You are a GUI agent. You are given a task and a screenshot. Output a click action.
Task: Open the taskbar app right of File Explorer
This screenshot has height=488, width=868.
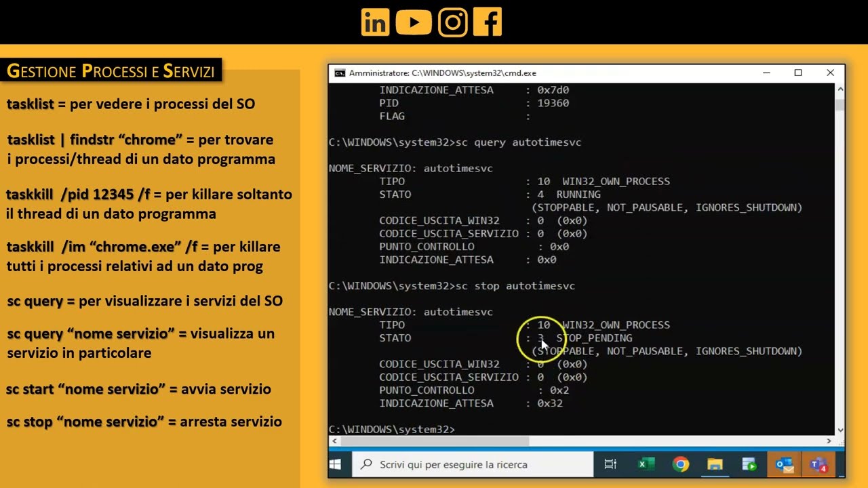point(749,464)
